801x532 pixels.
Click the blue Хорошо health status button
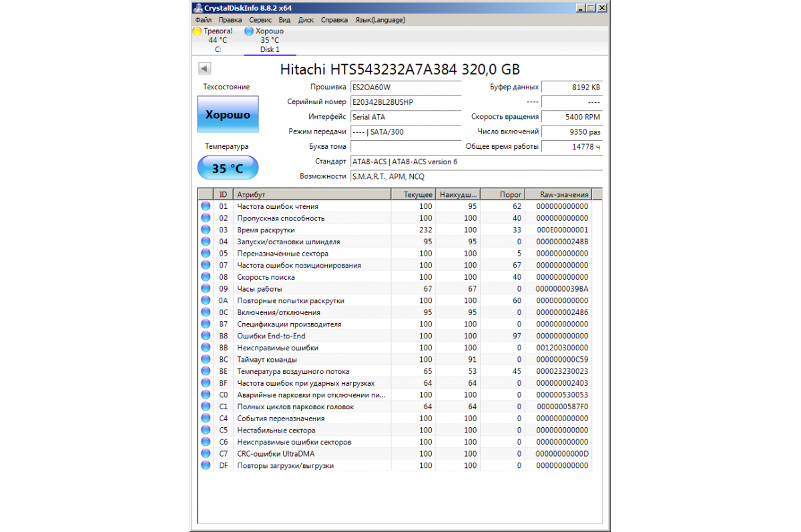[x=228, y=115]
